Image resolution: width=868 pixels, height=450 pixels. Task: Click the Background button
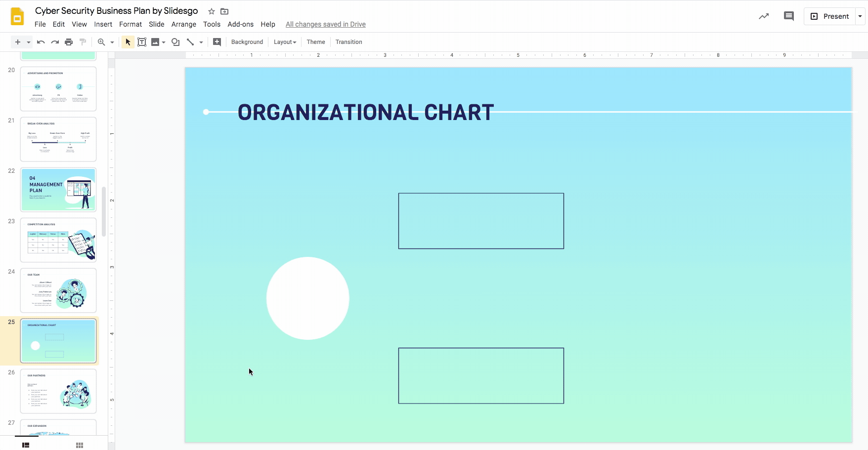(x=247, y=42)
